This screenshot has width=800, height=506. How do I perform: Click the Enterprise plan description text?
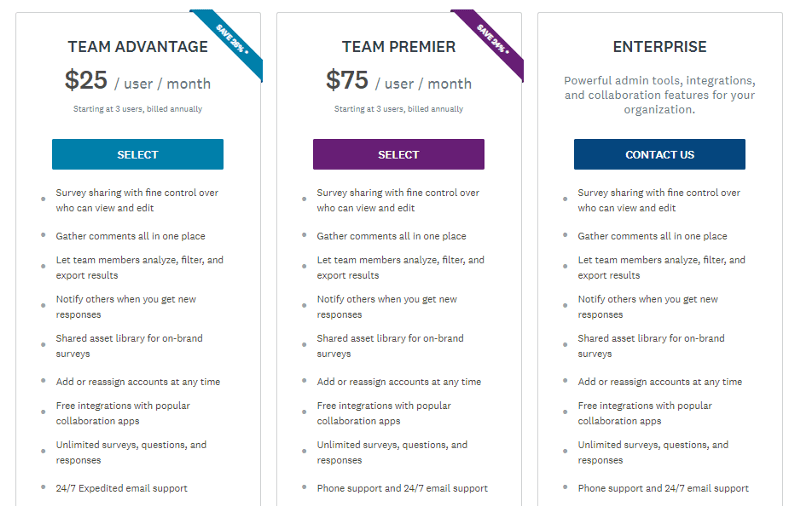tap(660, 95)
